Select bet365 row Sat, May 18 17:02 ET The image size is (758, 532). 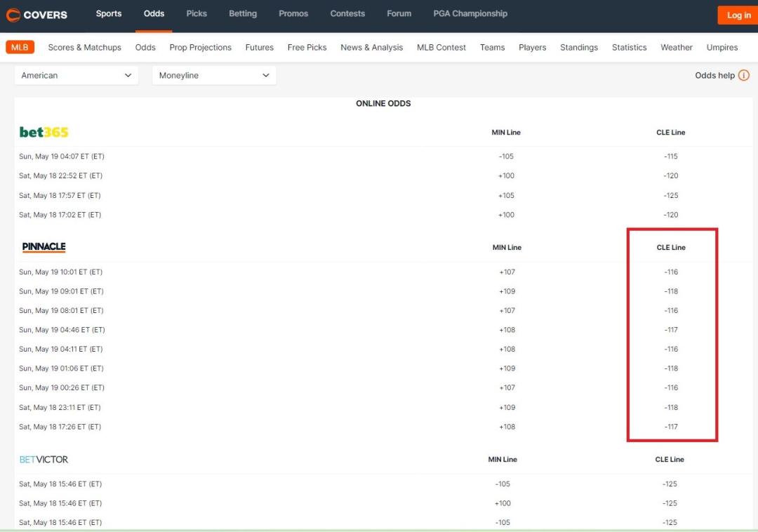pyautogui.click(x=383, y=215)
